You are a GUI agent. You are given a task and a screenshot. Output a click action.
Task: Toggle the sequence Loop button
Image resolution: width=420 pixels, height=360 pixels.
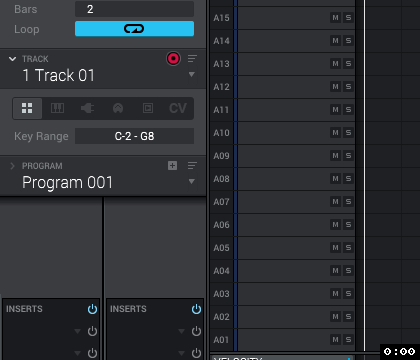coord(134,29)
